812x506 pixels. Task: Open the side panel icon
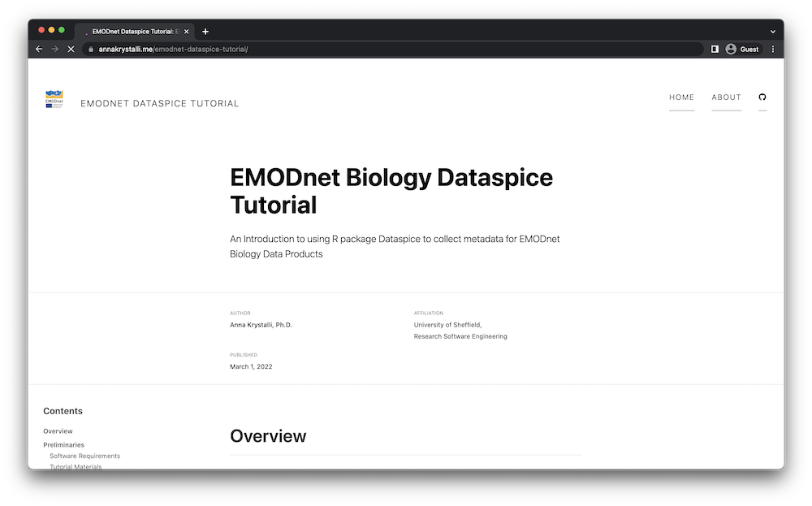(x=715, y=50)
